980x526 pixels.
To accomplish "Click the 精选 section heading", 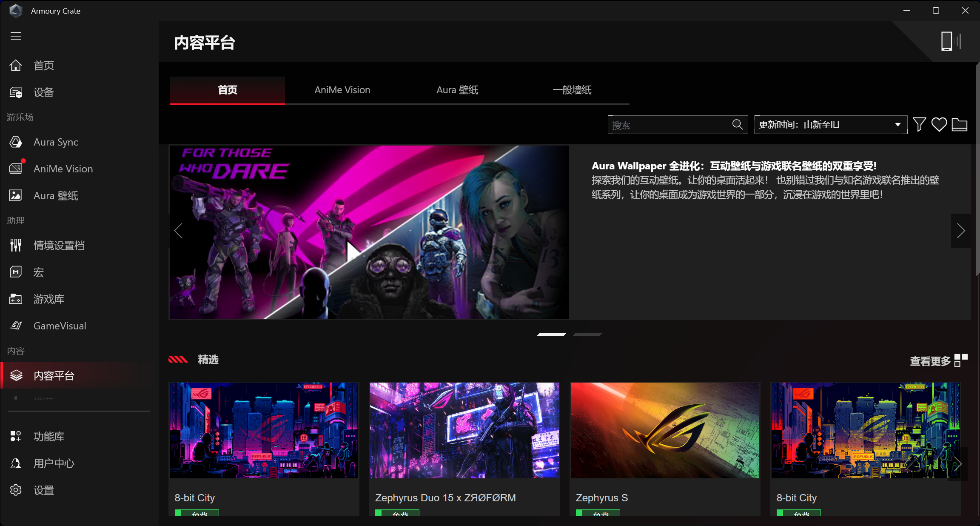I will 208,360.
